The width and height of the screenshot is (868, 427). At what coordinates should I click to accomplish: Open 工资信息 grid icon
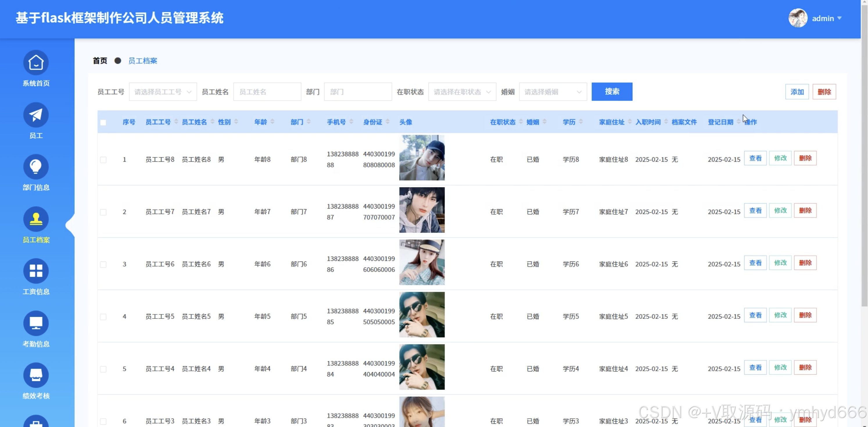coord(36,271)
